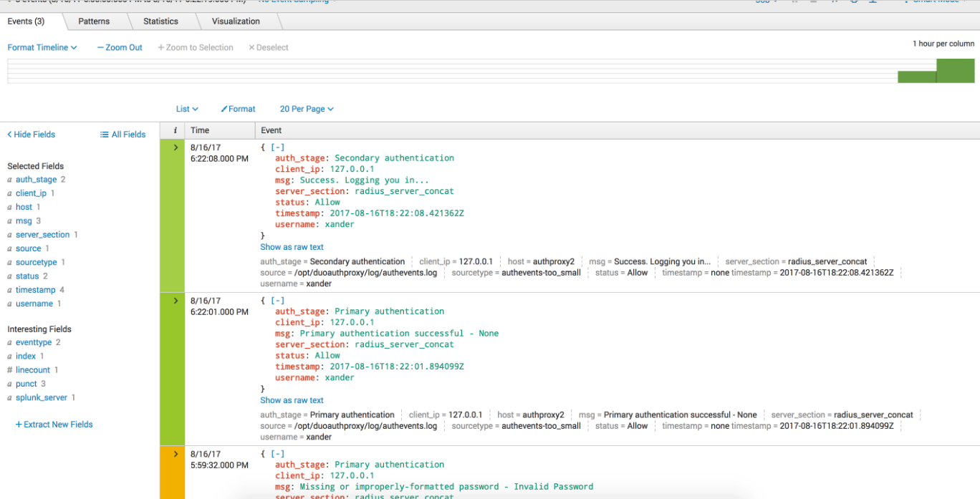The image size is (980, 499).
Task: Open the List view dropdown
Action: pos(186,109)
